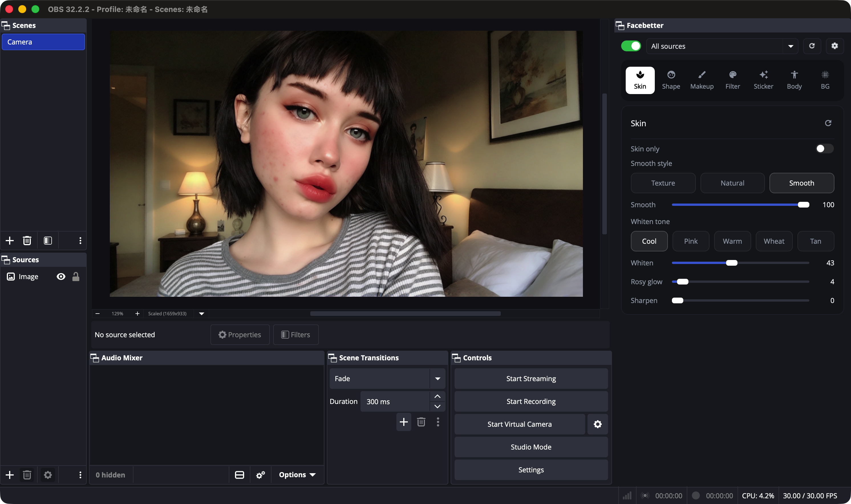Click the Facebetter refresh icon
The width and height of the screenshot is (851, 504).
pyautogui.click(x=812, y=46)
